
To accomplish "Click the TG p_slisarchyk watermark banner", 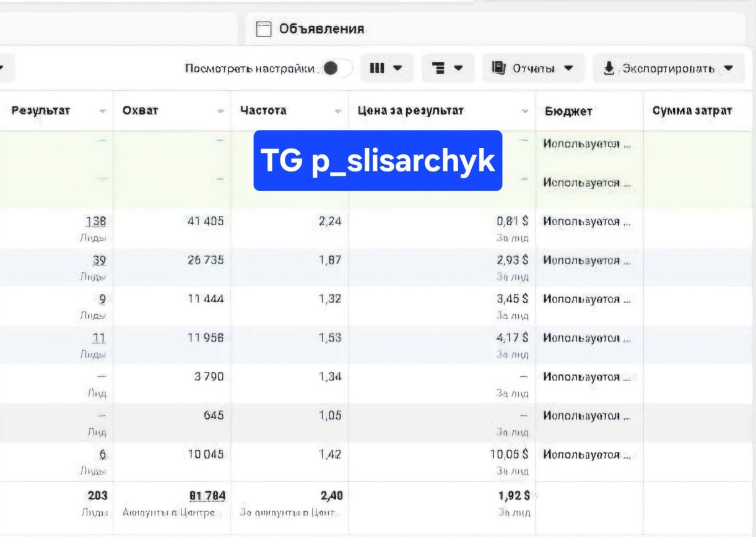I will point(378,160).
